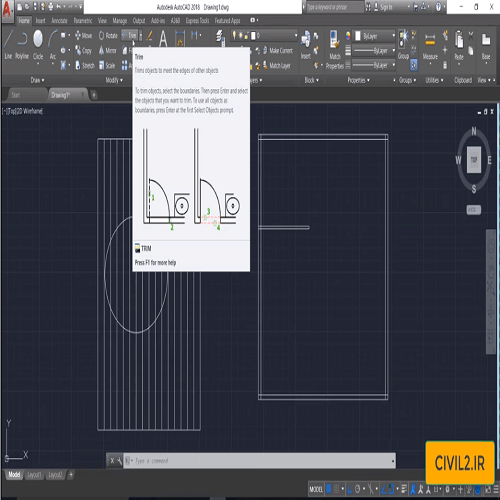Select the Arc tool
The height and width of the screenshot is (500, 500).
tap(53, 45)
